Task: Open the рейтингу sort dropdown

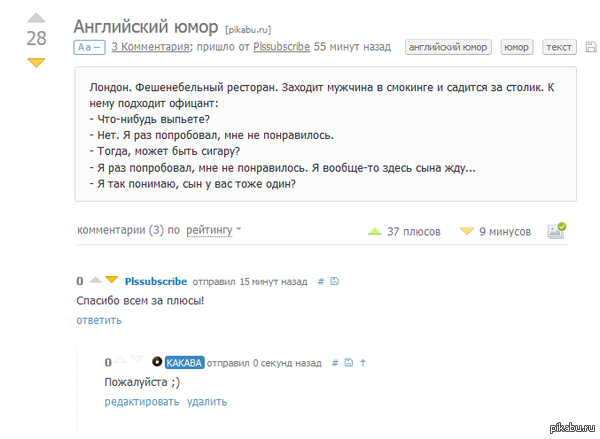Action: 214,230
